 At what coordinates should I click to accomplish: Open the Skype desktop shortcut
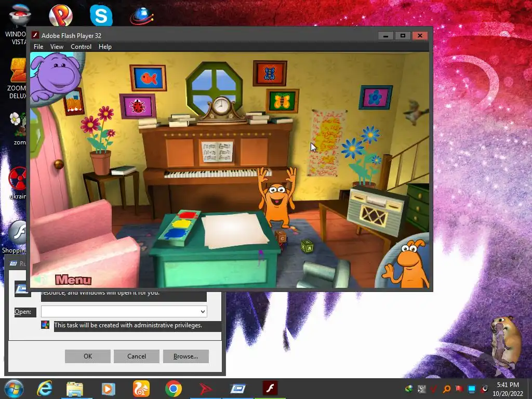click(101, 15)
